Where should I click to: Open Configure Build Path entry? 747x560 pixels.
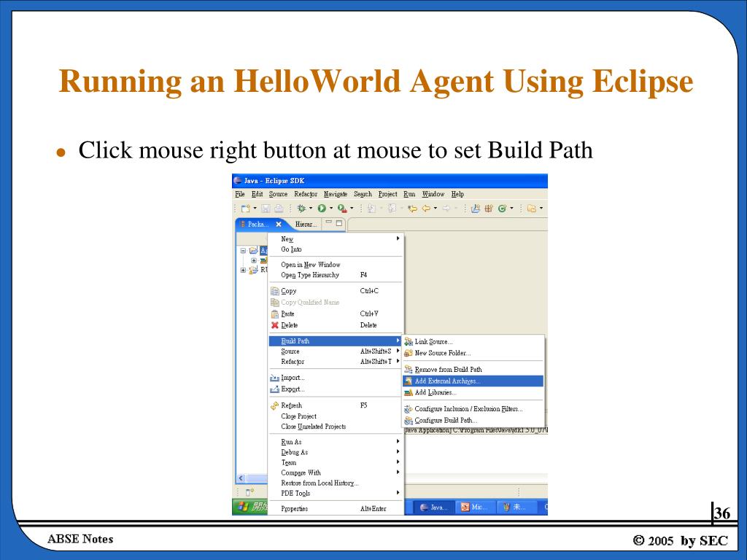pyautogui.click(x=474, y=420)
